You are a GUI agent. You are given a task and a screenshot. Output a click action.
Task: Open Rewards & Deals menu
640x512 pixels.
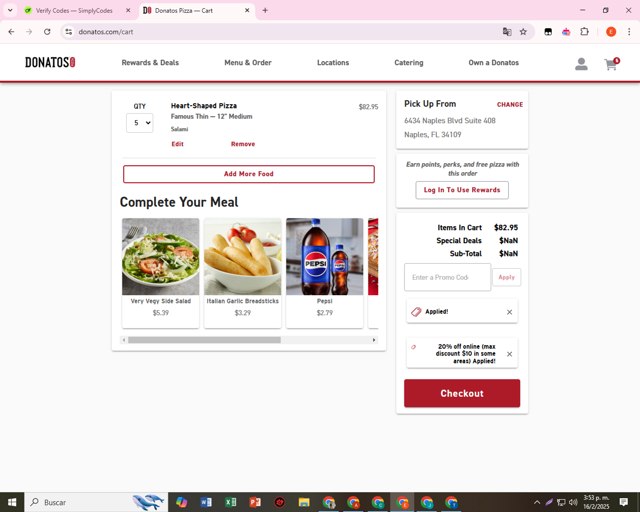(150, 62)
